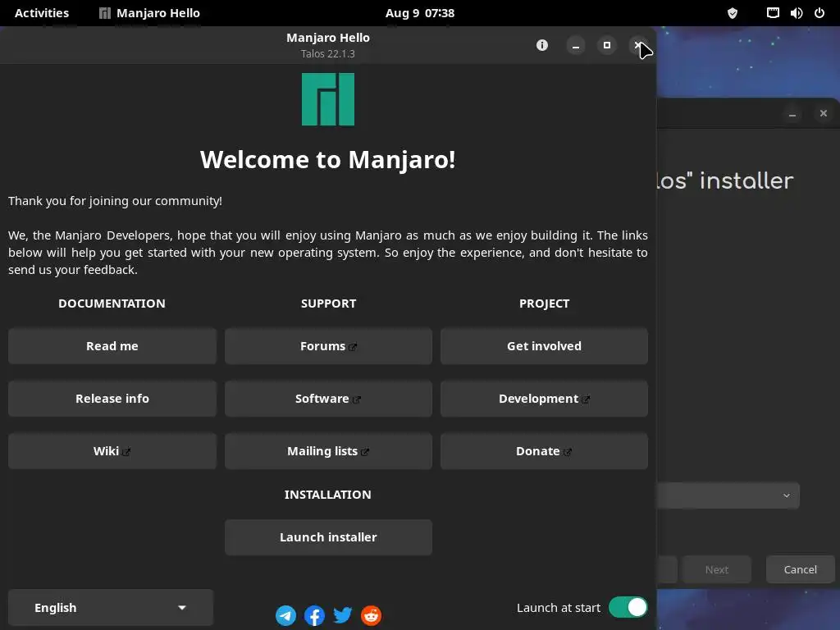Image resolution: width=840 pixels, height=630 pixels.
Task: Click the Donate button
Action: click(x=545, y=451)
